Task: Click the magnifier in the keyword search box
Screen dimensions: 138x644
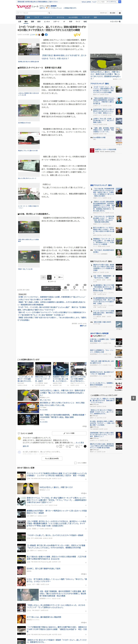Action: 49,13
